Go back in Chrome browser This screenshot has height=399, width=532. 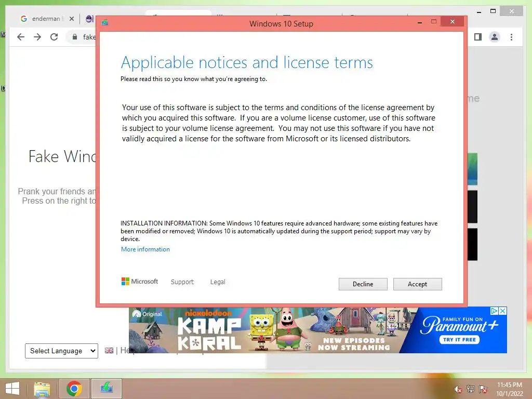click(21, 37)
